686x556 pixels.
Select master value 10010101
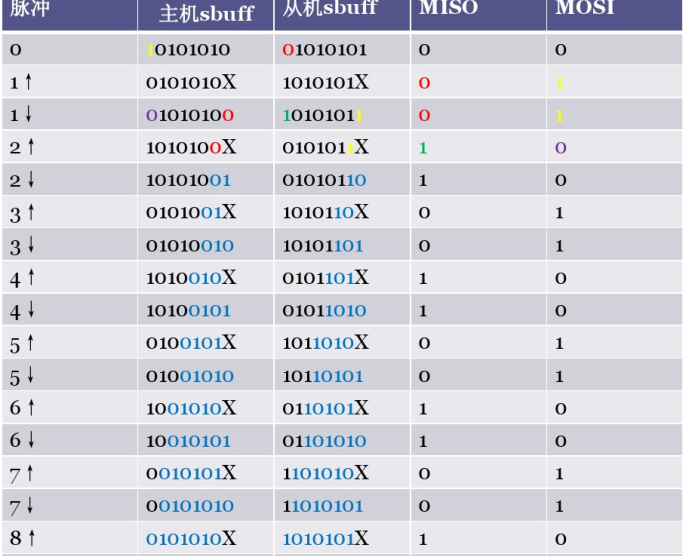pos(188,441)
